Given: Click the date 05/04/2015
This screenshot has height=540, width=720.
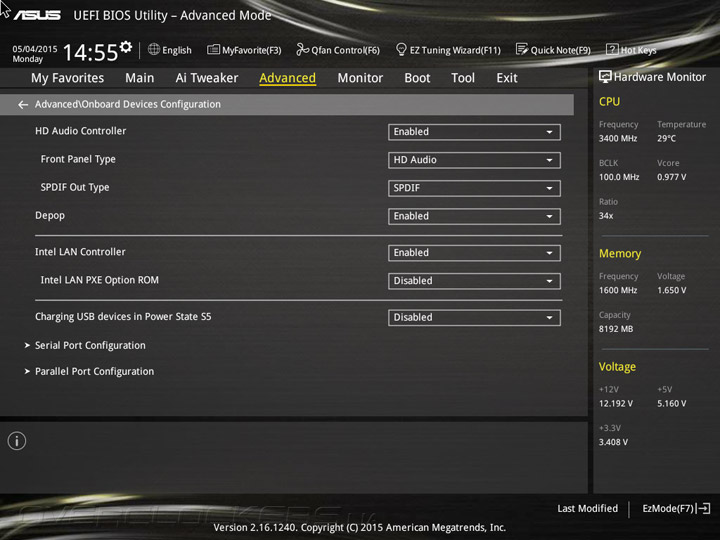Looking at the screenshot, I should click(x=35, y=49).
